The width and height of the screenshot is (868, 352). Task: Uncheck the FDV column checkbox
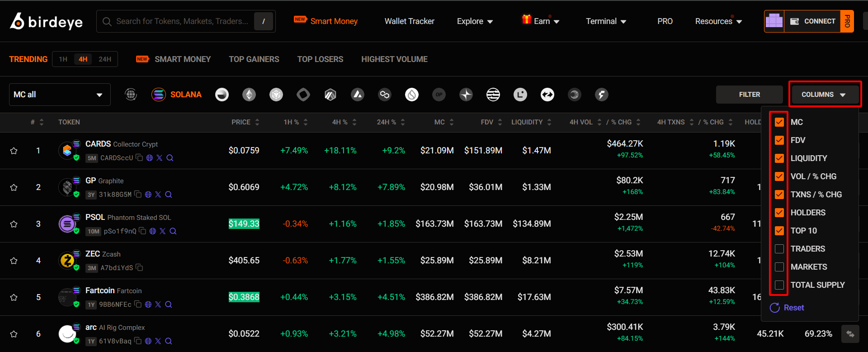click(779, 140)
